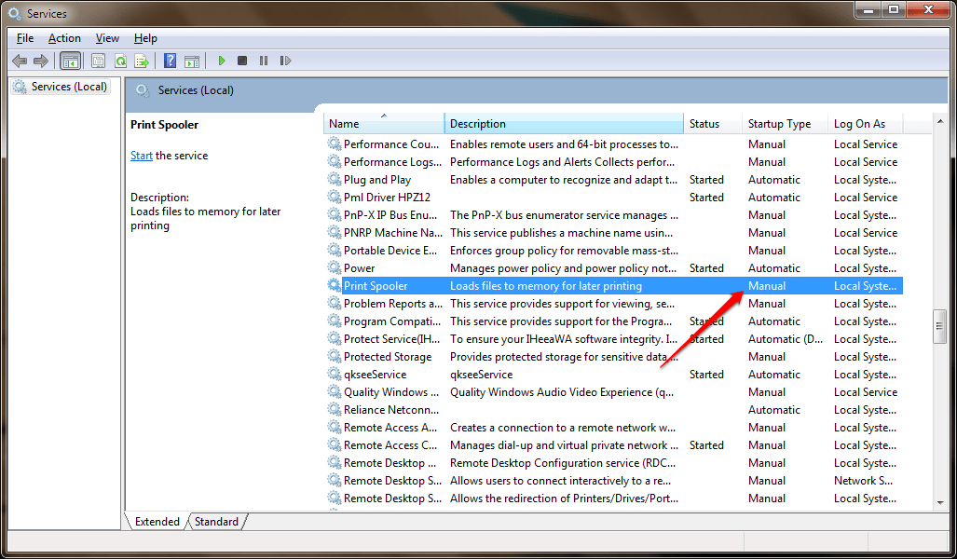Click the gear icon beside Plug and Play
Image resolution: width=957 pixels, height=560 pixels.
[334, 179]
